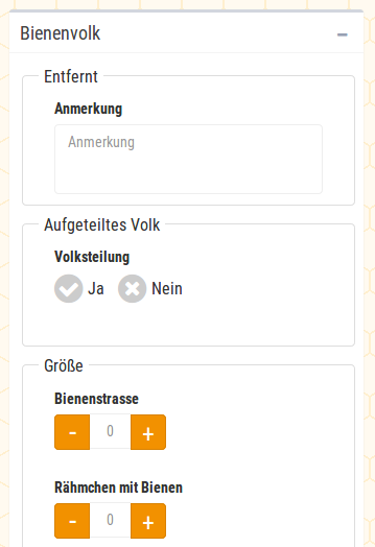Image resolution: width=375 pixels, height=547 pixels.
Task: Decrease Bienenstrasse with the minus button
Action: click(72, 432)
